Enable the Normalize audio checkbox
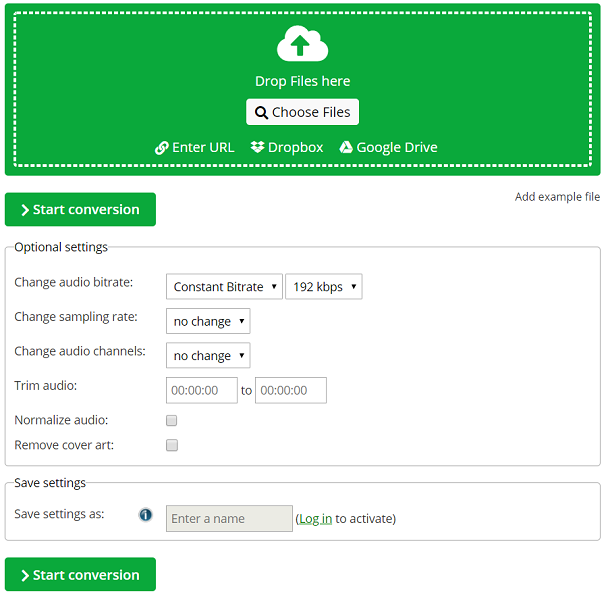Screen dimensions: 610x600 [172, 420]
